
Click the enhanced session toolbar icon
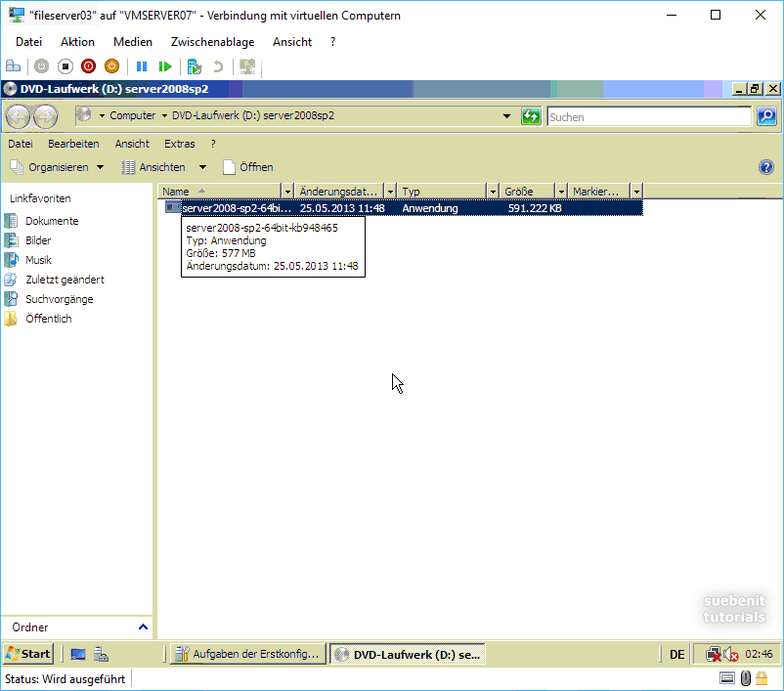pyautogui.click(x=247, y=66)
